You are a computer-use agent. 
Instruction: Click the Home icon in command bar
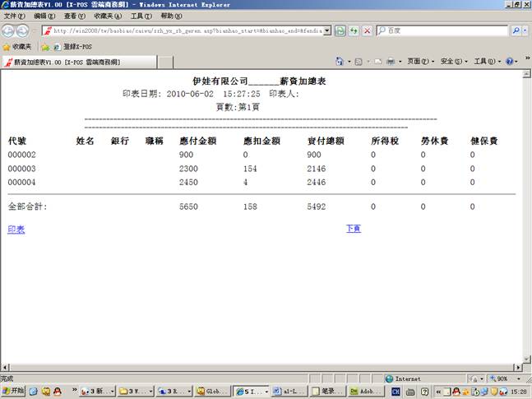tap(340, 62)
